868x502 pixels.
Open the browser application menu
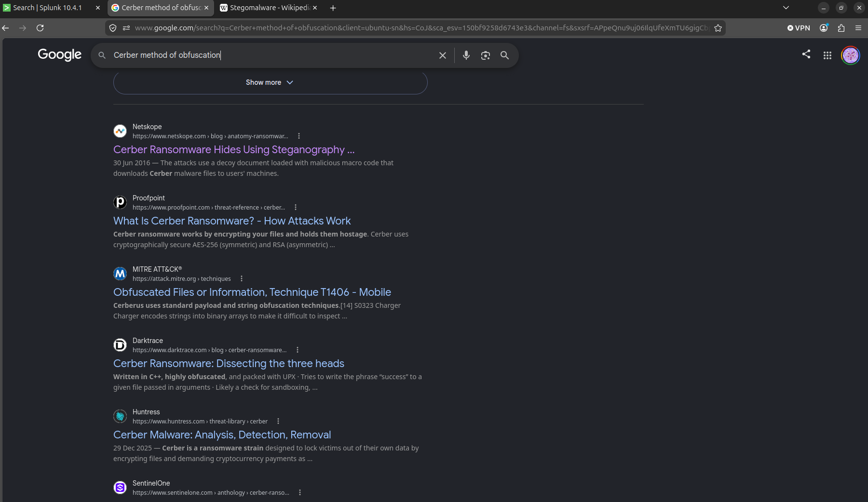(858, 28)
